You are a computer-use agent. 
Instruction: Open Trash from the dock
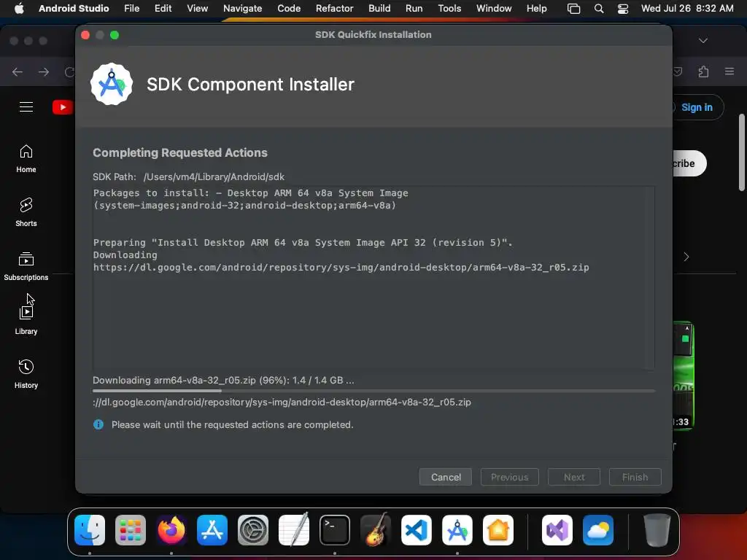657,530
